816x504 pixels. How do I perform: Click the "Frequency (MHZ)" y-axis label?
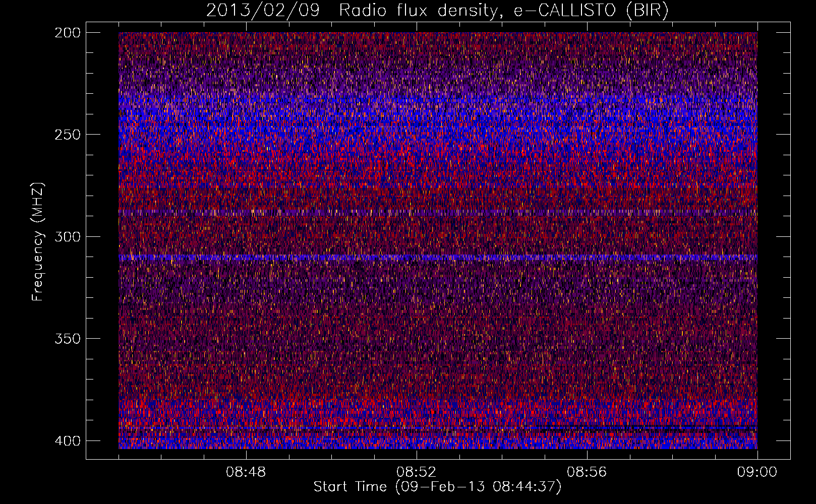pos(38,242)
